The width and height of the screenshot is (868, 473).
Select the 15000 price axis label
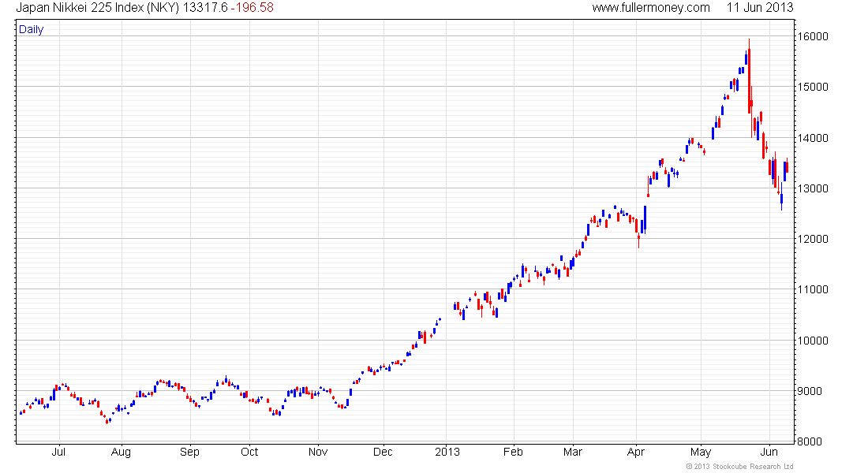coord(813,87)
